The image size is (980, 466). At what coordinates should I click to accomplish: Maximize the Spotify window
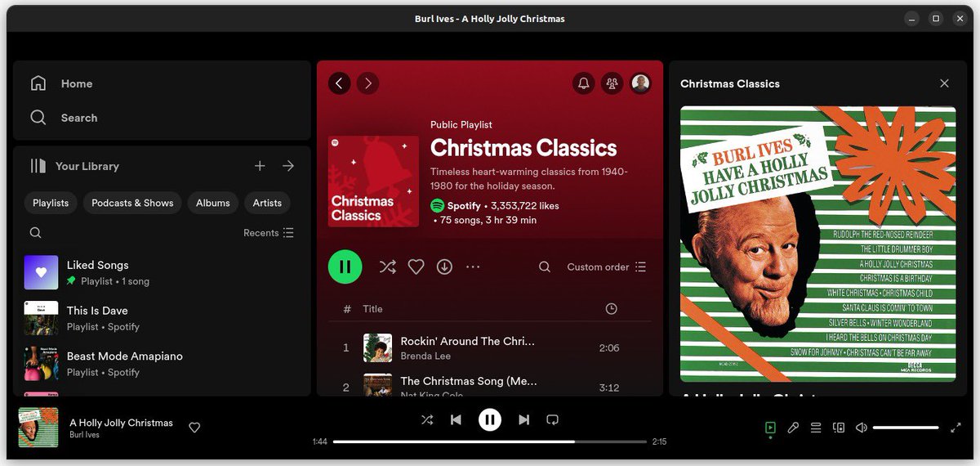(x=936, y=18)
